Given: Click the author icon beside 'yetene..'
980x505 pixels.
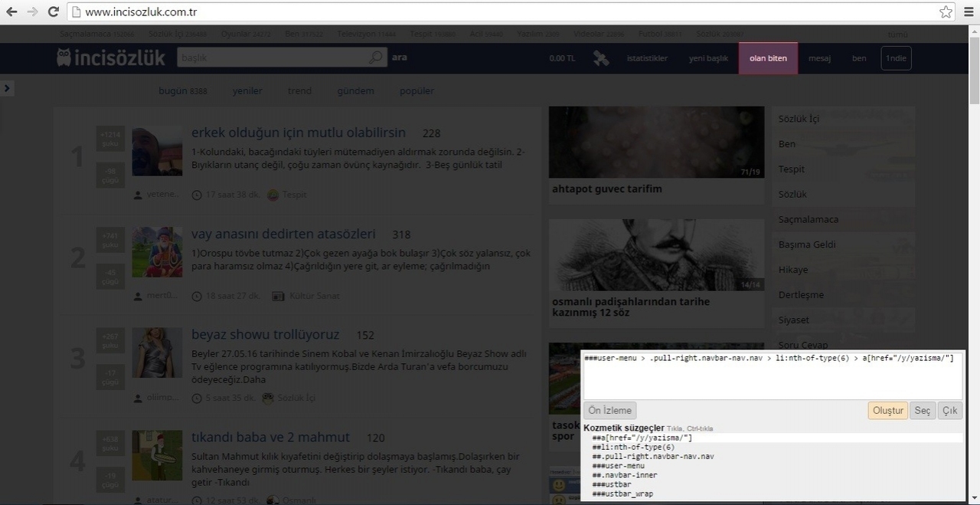Looking at the screenshot, I should click(138, 195).
